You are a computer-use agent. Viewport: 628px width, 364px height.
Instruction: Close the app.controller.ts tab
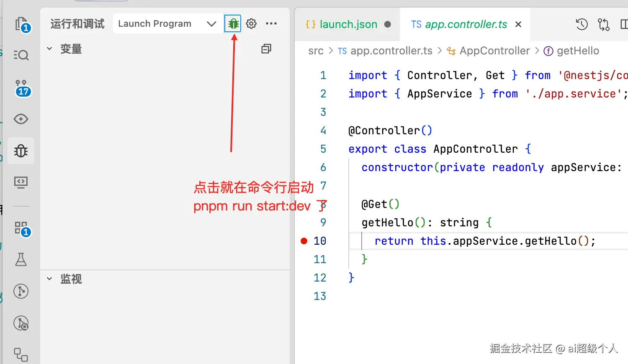point(518,25)
